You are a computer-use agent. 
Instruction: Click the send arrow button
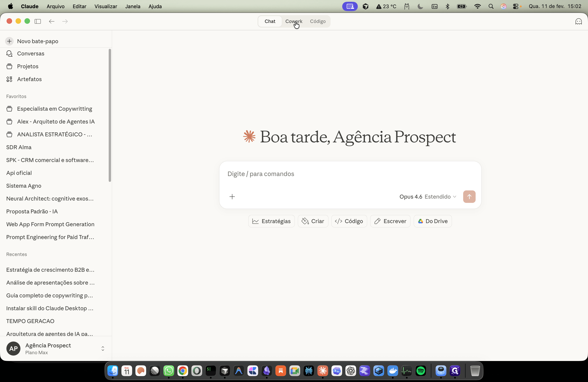[x=469, y=197]
